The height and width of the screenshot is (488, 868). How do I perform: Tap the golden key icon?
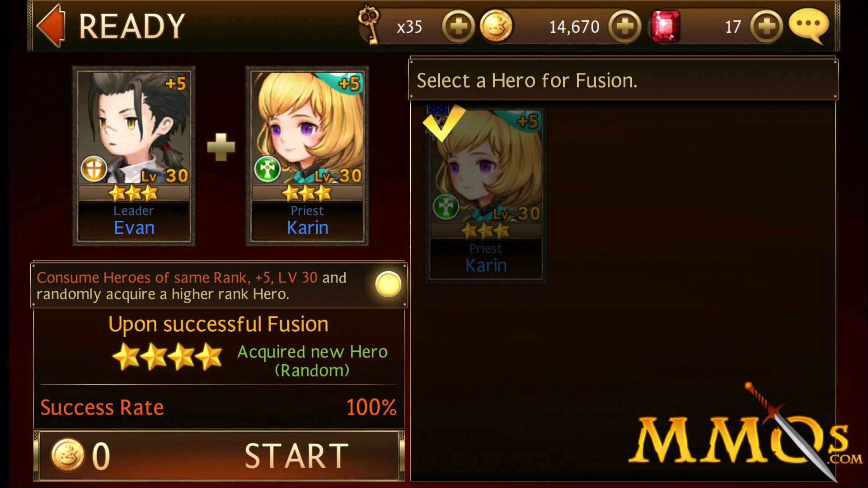[x=370, y=25]
